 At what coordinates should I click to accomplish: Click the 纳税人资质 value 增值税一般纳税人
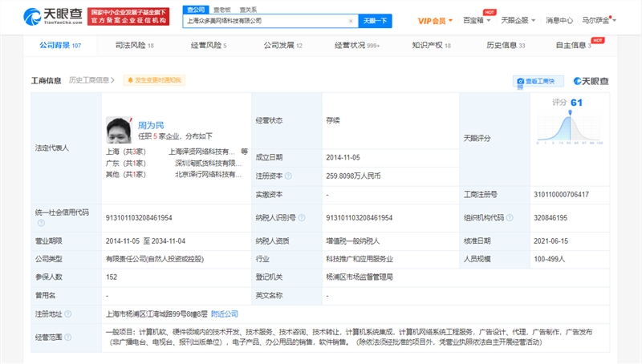click(x=353, y=241)
